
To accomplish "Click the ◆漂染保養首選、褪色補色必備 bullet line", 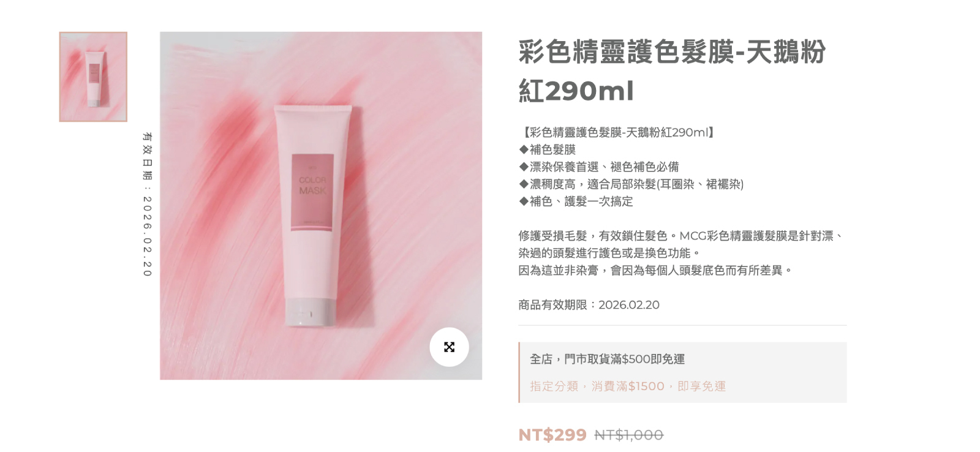I will 598,167.
